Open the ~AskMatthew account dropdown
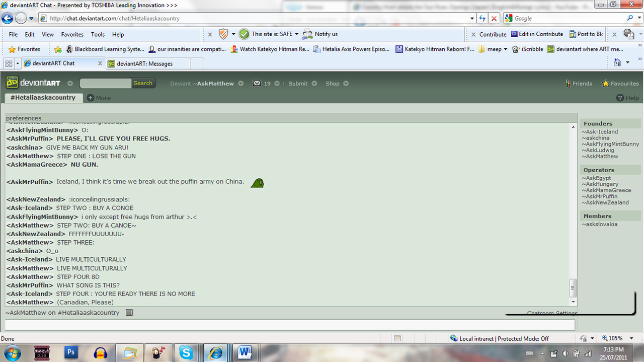 tap(241, 84)
